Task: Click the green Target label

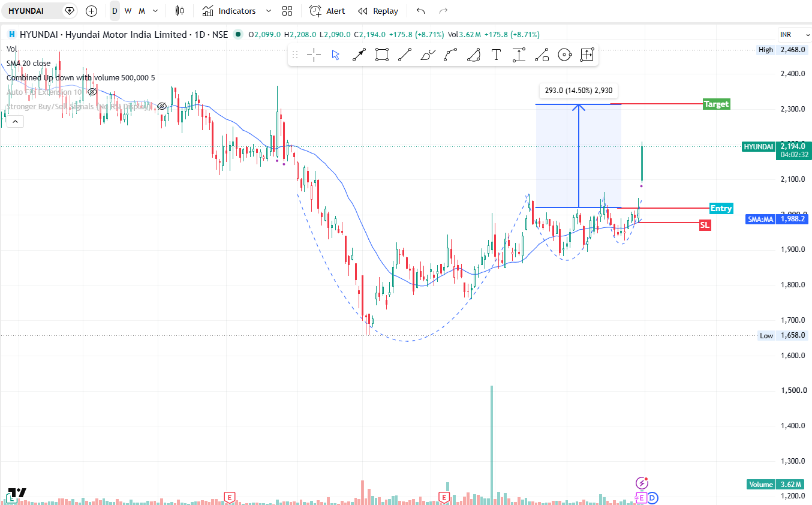Action: [x=717, y=104]
